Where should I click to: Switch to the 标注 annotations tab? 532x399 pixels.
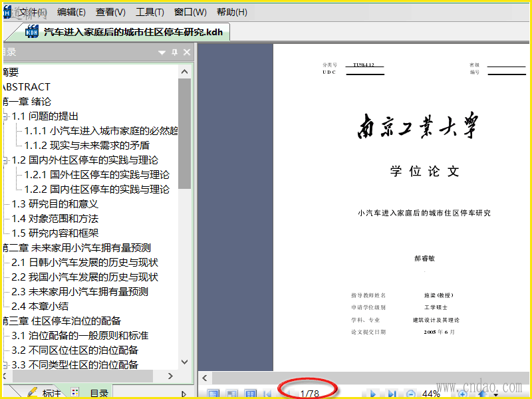[x=52, y=393]
